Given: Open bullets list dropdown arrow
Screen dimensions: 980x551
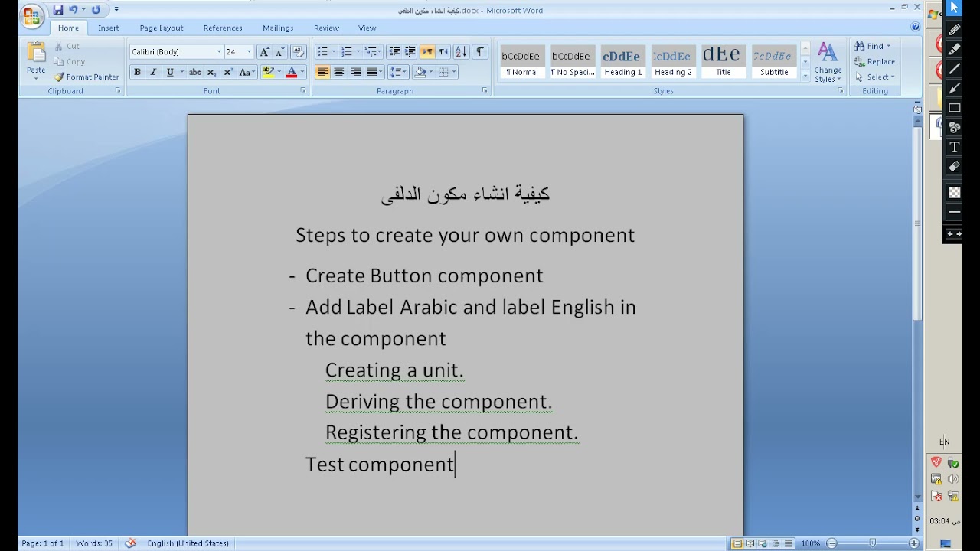Looking at the screenshot, I should click(333, 52).
